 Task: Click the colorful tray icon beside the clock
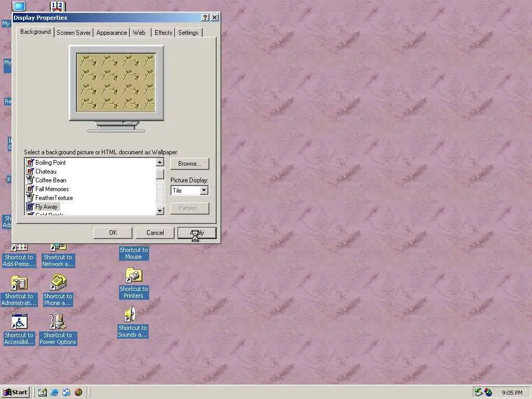[x=488, y=392]
